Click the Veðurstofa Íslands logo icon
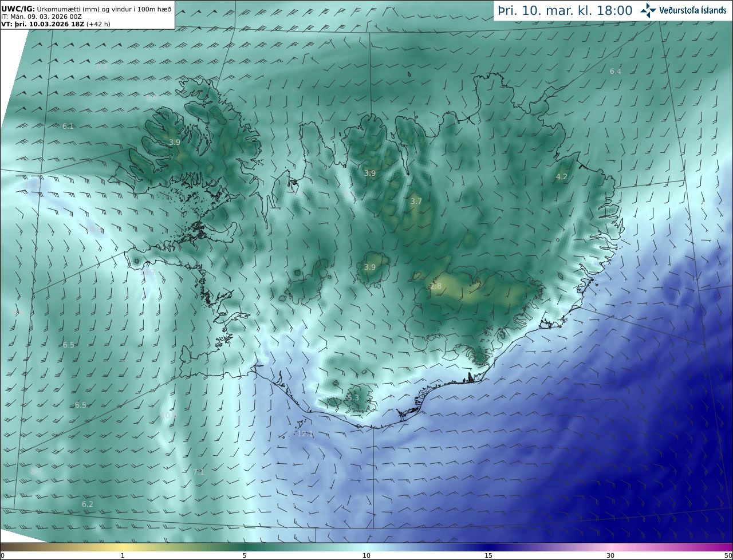 tap(648, 10)
